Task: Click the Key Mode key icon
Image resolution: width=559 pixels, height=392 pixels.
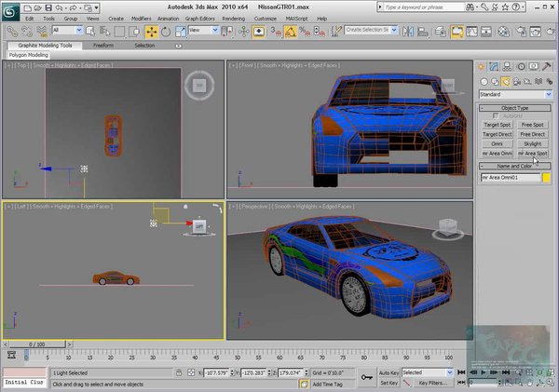Action: [366, 377]
